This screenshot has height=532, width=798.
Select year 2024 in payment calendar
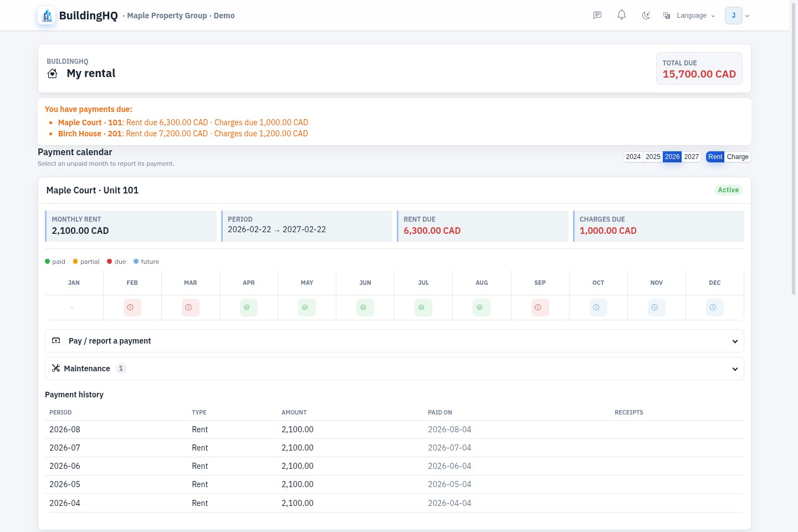tap(633, 157)
